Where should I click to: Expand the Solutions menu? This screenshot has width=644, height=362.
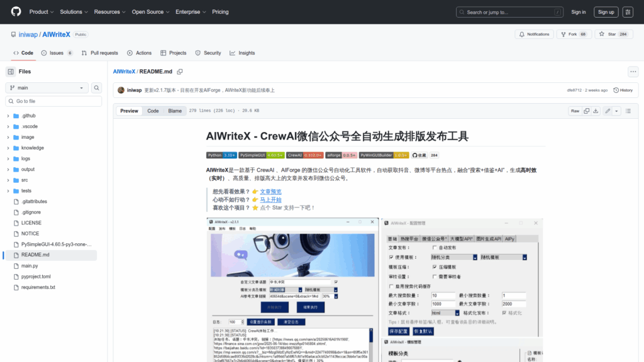[x=74, y=12]
